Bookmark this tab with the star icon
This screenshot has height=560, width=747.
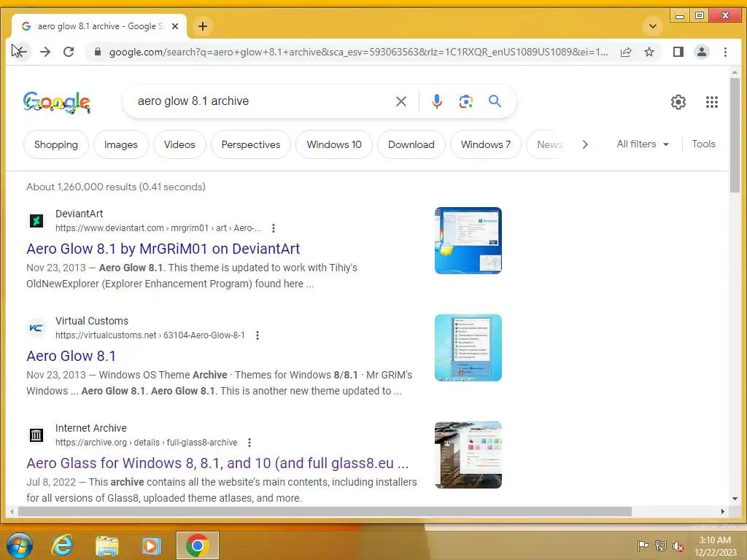point(649,52)
